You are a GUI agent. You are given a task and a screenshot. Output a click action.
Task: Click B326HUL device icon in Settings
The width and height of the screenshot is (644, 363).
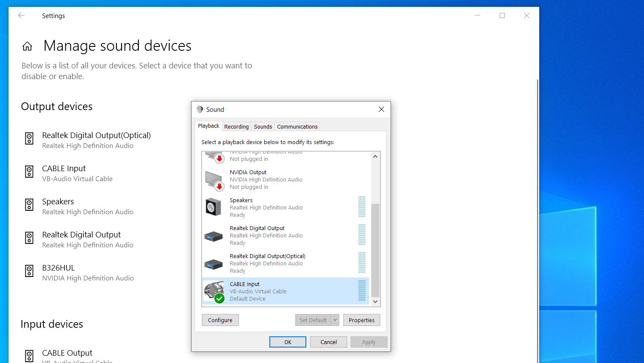click(x=29, y=271)
